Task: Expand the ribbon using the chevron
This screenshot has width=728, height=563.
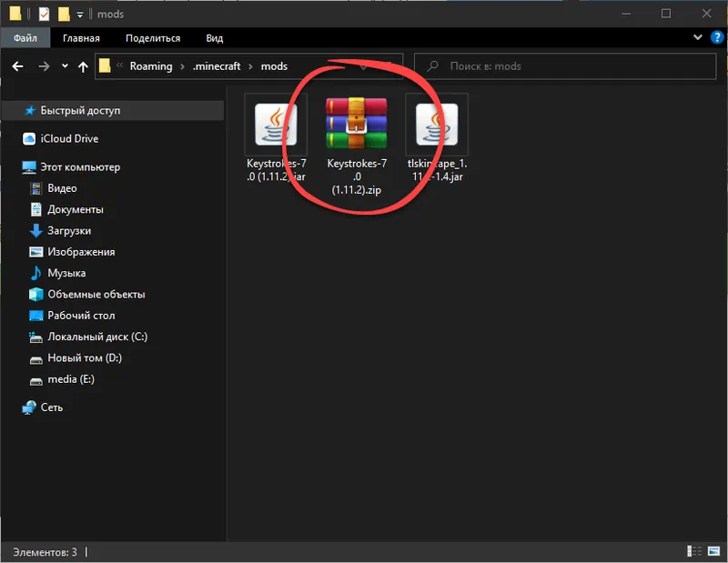Action: (696, 38)
